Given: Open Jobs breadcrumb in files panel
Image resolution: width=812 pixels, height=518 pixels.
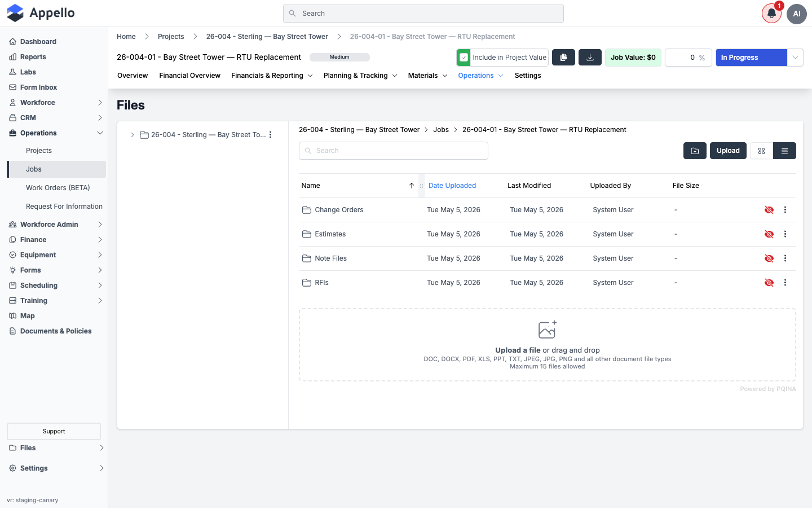Looking at the screenshot, I should click(x=441, y=130).
